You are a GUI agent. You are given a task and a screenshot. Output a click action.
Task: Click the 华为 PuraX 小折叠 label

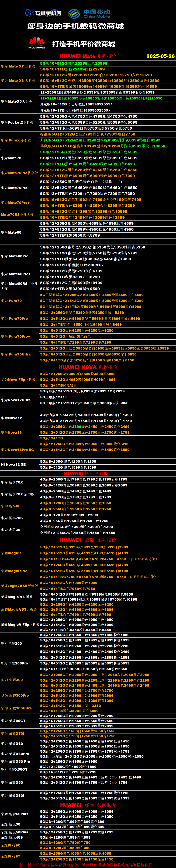(x=16, y=140)
